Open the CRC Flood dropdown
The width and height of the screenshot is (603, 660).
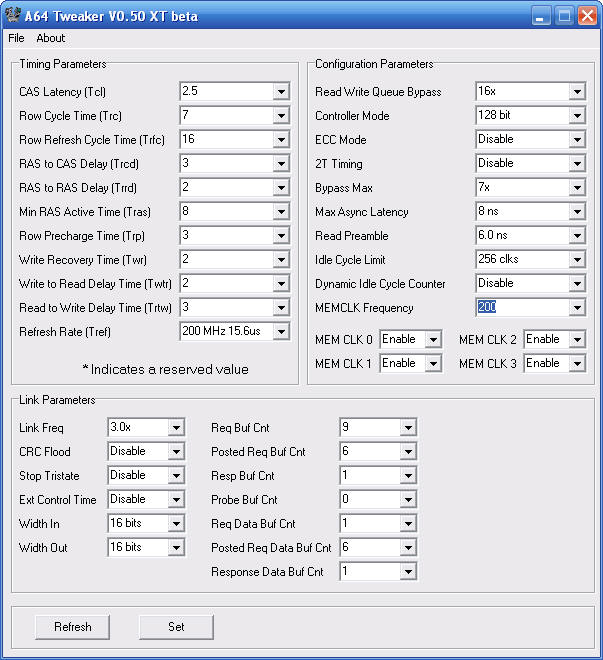point(176,452)
